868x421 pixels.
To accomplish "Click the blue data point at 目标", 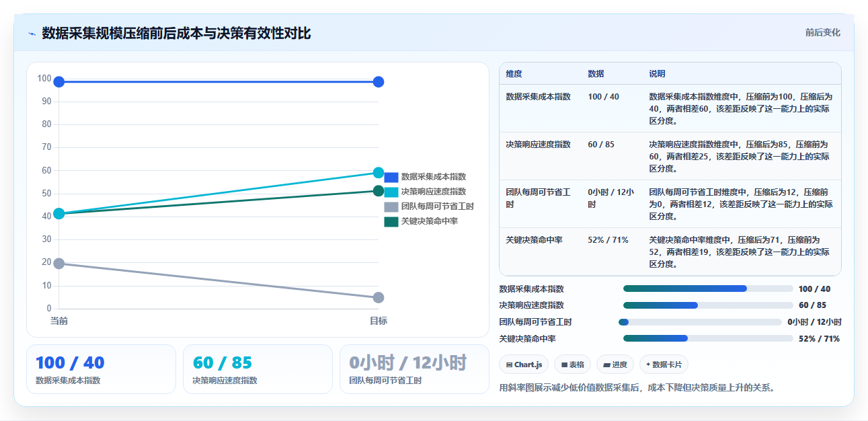I will pyautogui.click(x=379, y=82).
